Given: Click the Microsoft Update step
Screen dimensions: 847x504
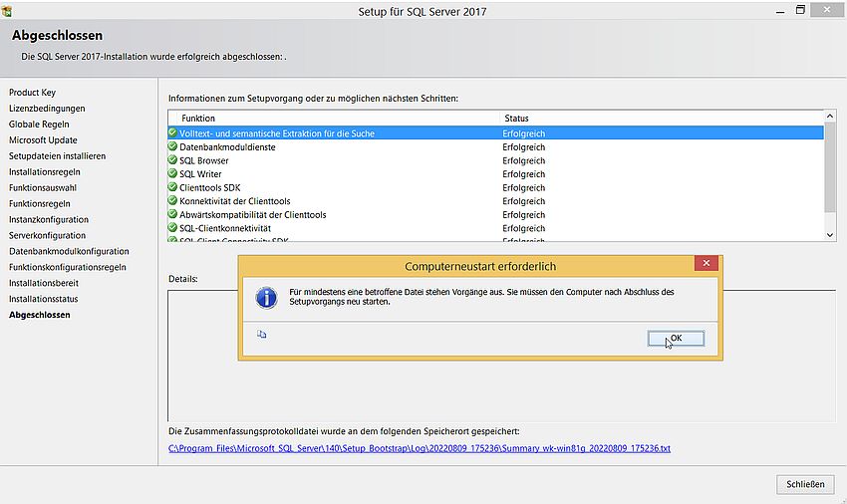Looking at the screenshot, I should [x=43, y=139].
